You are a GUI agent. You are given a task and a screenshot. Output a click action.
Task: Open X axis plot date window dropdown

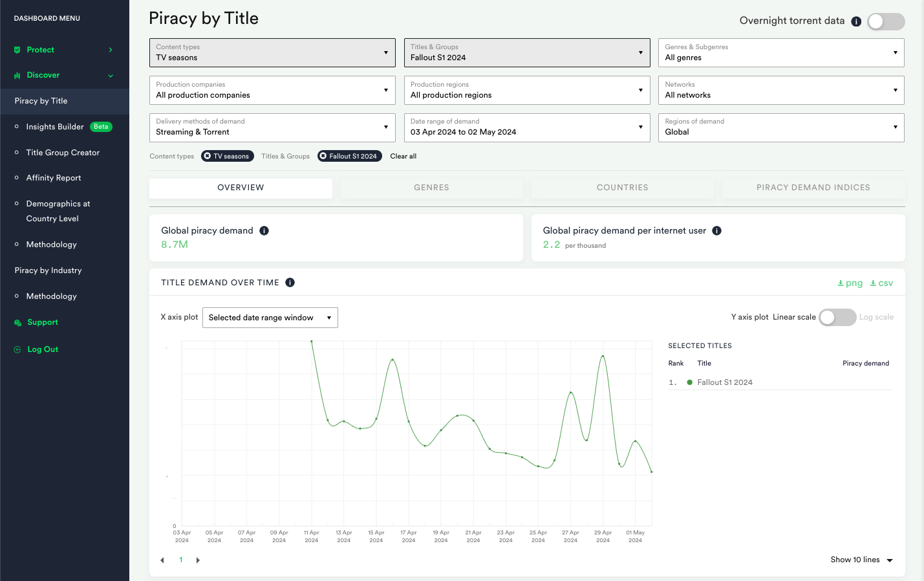click(270, 318)
